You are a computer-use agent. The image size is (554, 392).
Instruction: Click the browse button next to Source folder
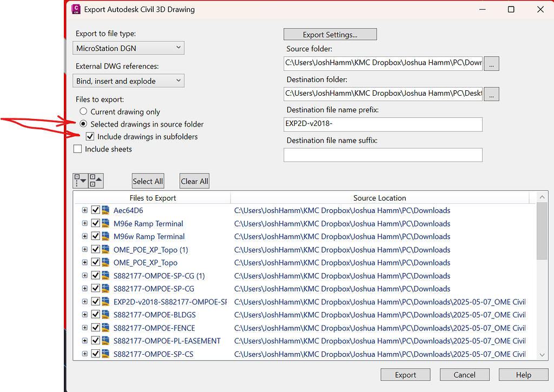click(x=491, y=63)
